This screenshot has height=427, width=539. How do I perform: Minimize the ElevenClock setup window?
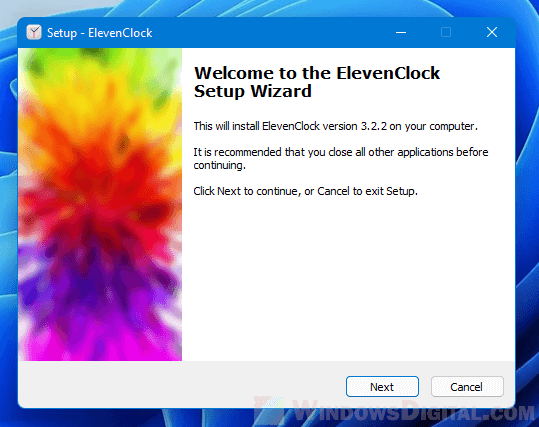401,33
